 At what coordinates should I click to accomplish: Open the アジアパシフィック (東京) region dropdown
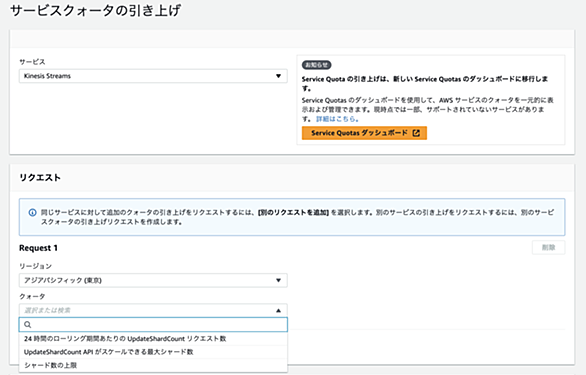click(x=153, y=280)
